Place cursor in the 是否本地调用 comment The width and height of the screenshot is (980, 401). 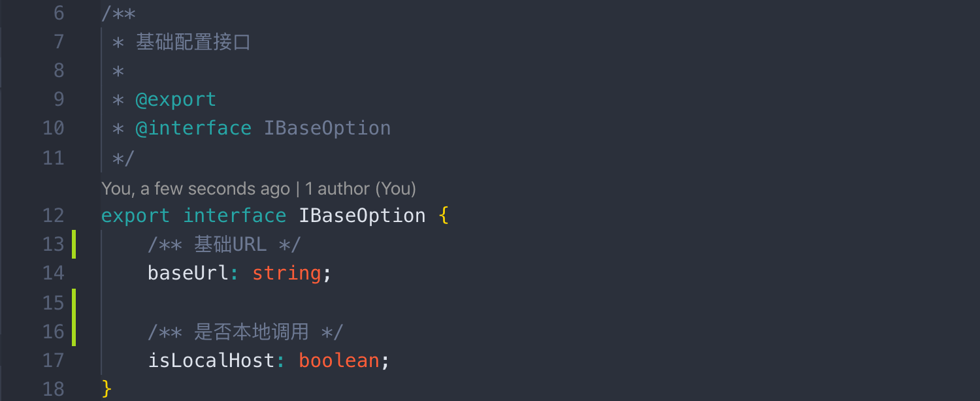point(245,332)
